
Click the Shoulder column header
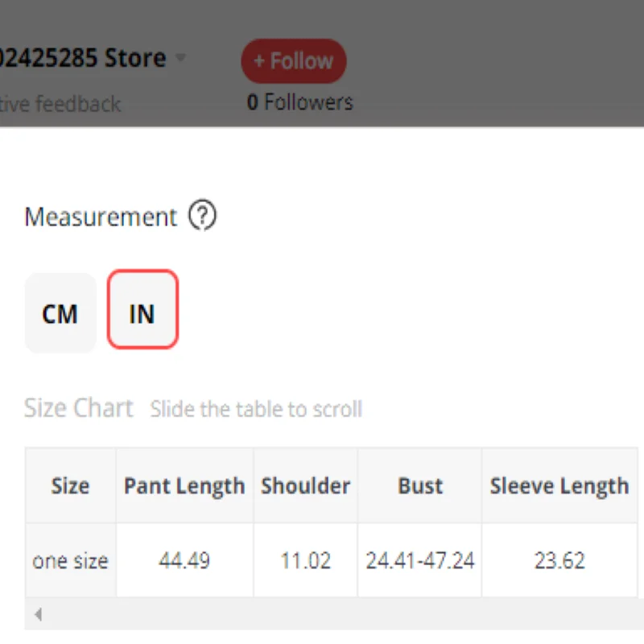click(x=305, y=486)
